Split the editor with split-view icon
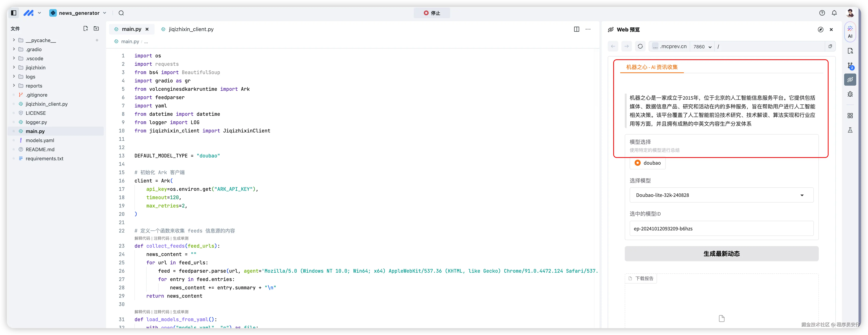 (576, 29)
